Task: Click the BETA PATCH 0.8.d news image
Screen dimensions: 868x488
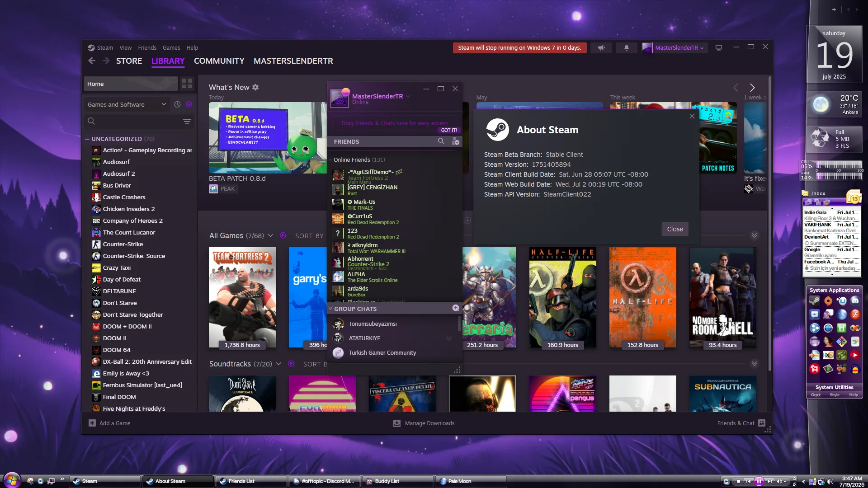Action: (268, 138)
